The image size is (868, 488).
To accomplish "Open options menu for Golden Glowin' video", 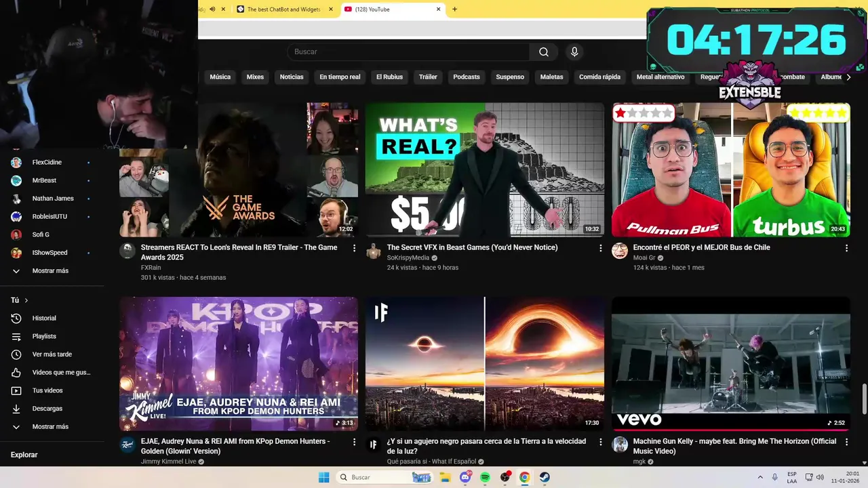I will point(354,442).
